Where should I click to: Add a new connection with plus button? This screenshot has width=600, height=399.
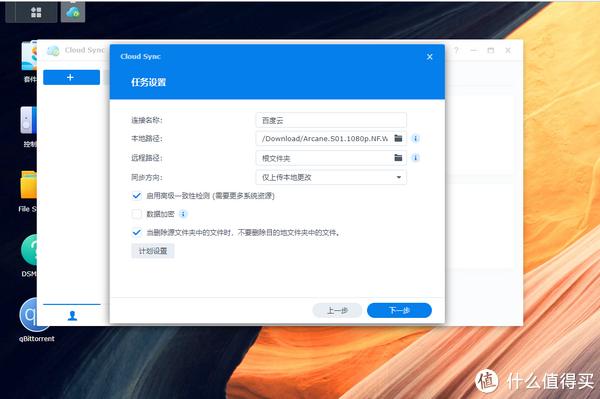[x=72, y=77]
